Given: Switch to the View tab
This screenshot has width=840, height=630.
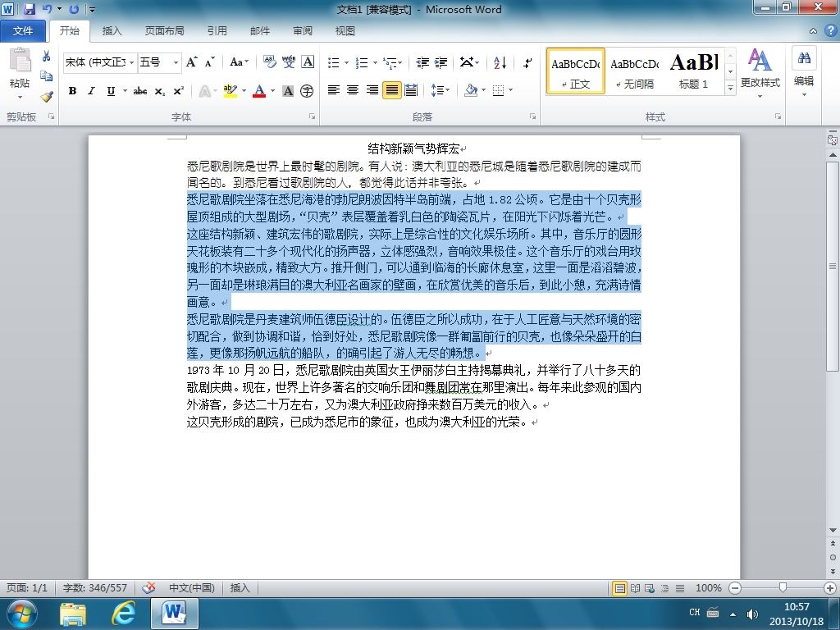Looking at the screenshot, I should click(x=345, y=31).
